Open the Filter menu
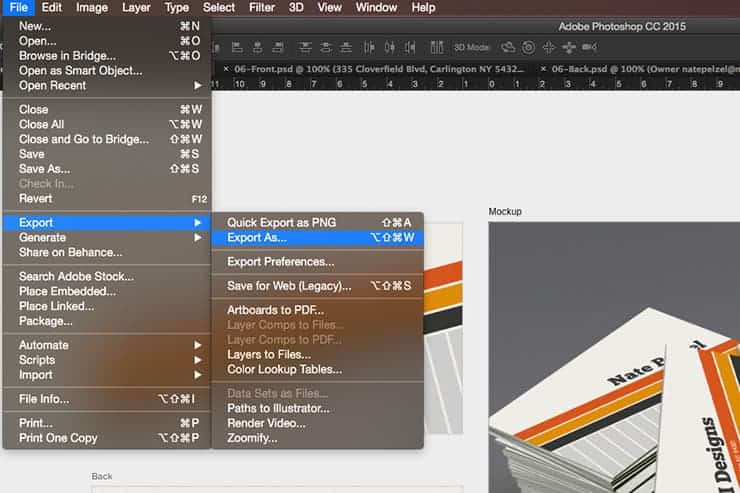The height and width of the screenshot is (493, 740). click(262, 8)
